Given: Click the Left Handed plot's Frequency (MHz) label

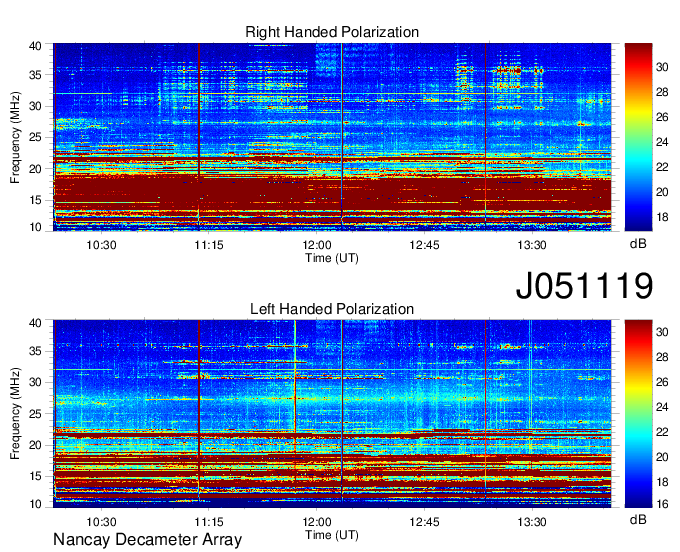Looking at the screenshot, I should click(x=15, y=414).
